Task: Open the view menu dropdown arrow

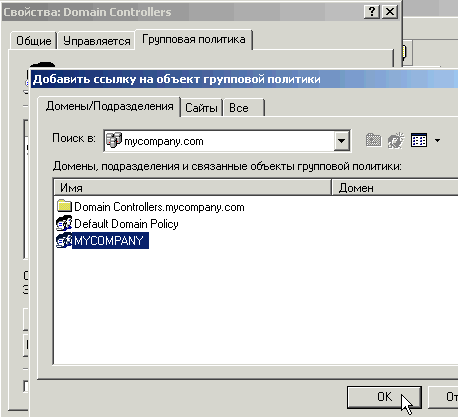Action: pos(437,141)
